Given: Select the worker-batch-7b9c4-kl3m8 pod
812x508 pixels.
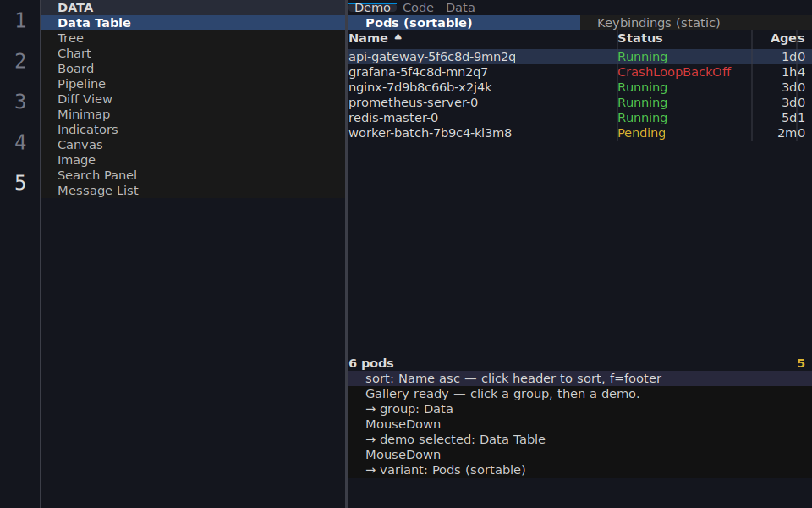Looking at the screenshot, I should [430, 133].
